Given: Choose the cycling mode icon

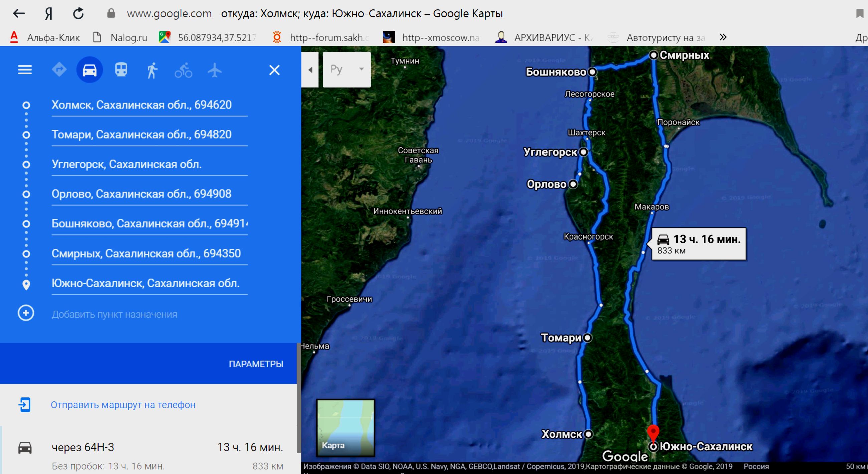Looking at the screenshot, I should (x=183, y=70).
